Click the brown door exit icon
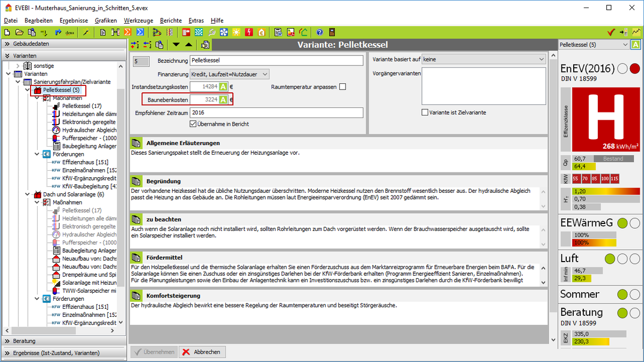Image resolution: width=644 pixels, height=362 pixels. [333, 32]
